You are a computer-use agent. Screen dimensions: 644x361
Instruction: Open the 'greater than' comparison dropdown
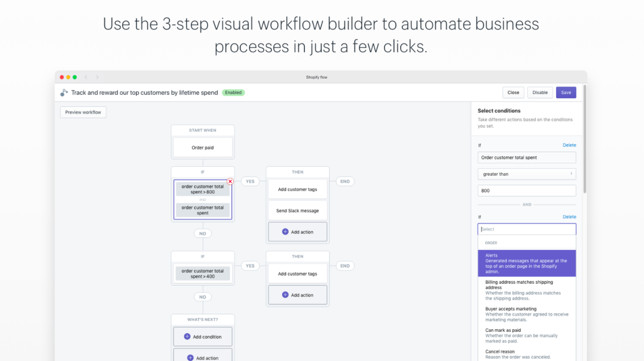(x=526, y=174)
